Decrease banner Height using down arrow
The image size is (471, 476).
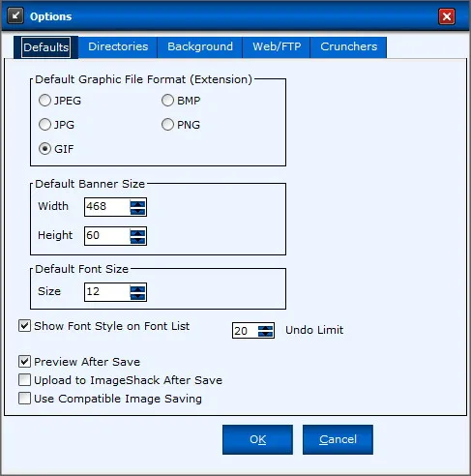point(137,240)
